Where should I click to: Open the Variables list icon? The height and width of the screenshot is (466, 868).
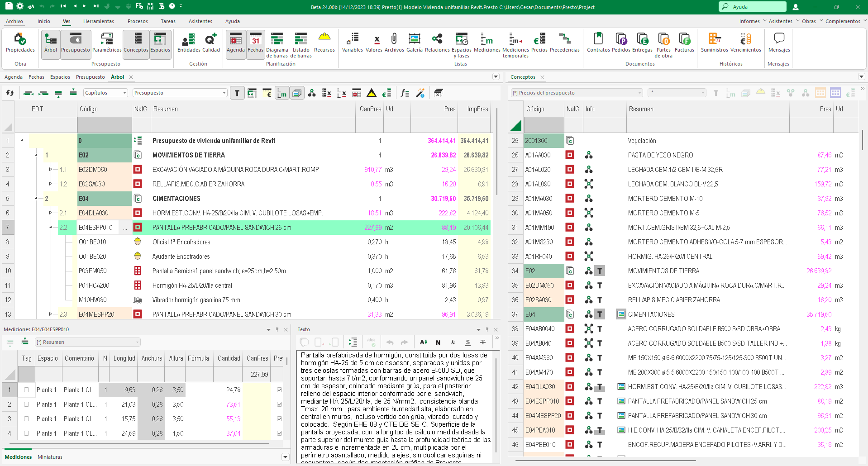pyautogui.click(x=352, y=43)
